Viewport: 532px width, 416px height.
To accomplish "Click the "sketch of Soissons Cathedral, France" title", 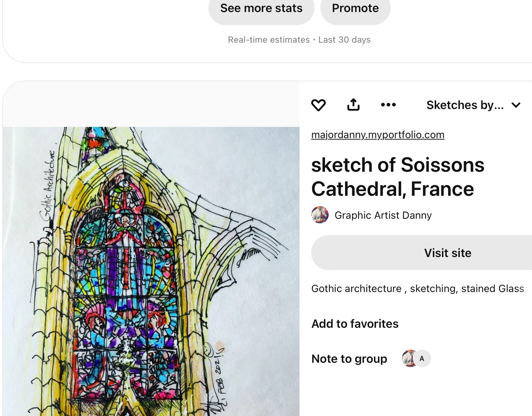I will tap(398, 177).
